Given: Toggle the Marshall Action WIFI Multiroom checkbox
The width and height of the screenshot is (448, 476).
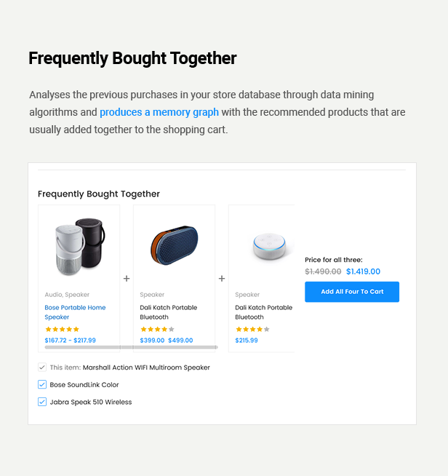Looking at the screenshot, I should 42,368.
